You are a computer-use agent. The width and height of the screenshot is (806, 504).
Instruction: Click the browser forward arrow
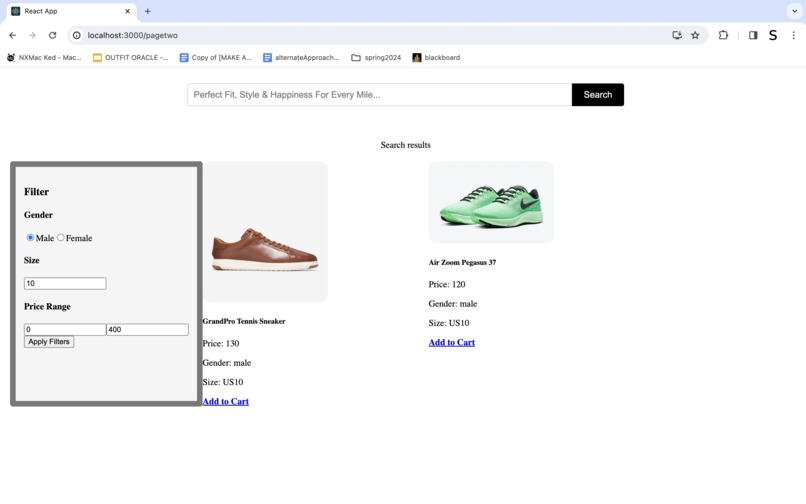(x=32, y=35)
